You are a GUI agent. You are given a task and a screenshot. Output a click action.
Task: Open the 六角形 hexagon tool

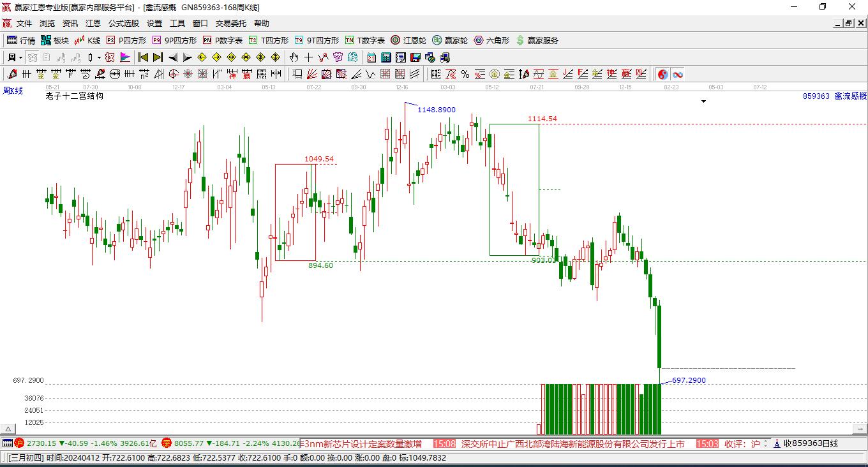pyautogui.click(x=491, y=40)
